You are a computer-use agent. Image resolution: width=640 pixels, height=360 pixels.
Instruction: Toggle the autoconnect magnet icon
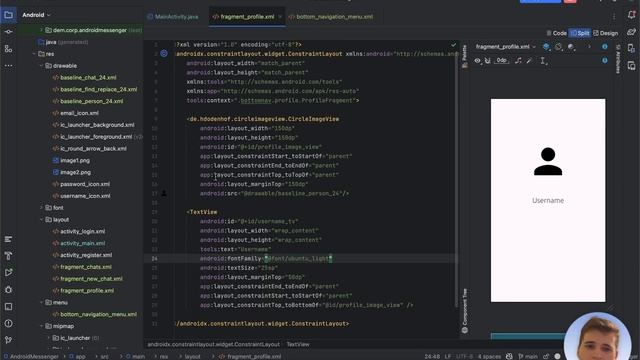pyautogui.click(x=487, y=61)
